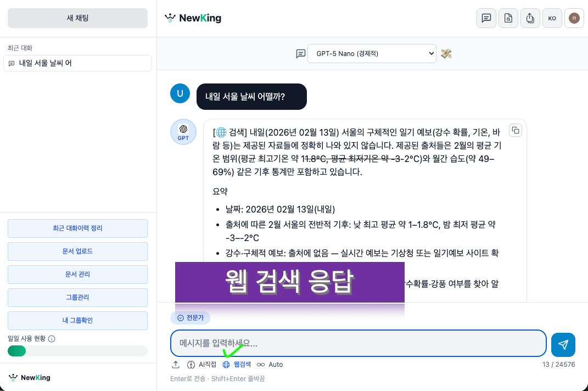Toggle 웹검색 web search mode off
Viewport: 588px width, 391px height.
[x=238, y=364]
